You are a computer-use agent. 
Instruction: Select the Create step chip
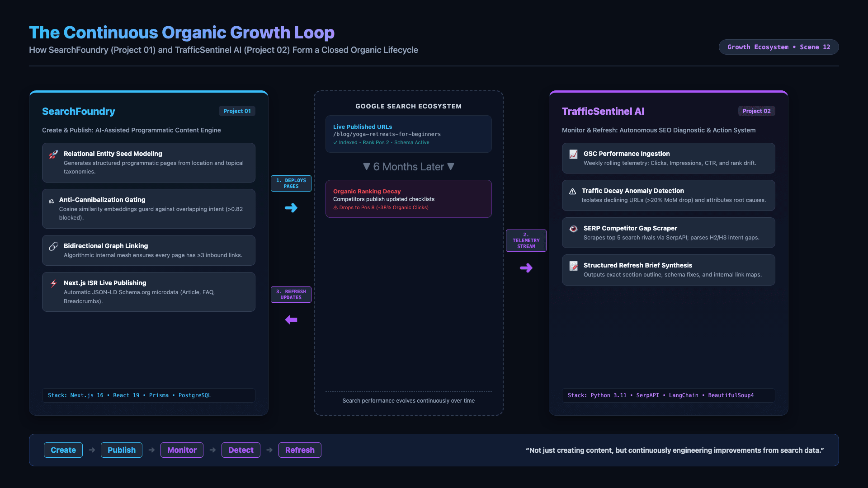(63, 450)
